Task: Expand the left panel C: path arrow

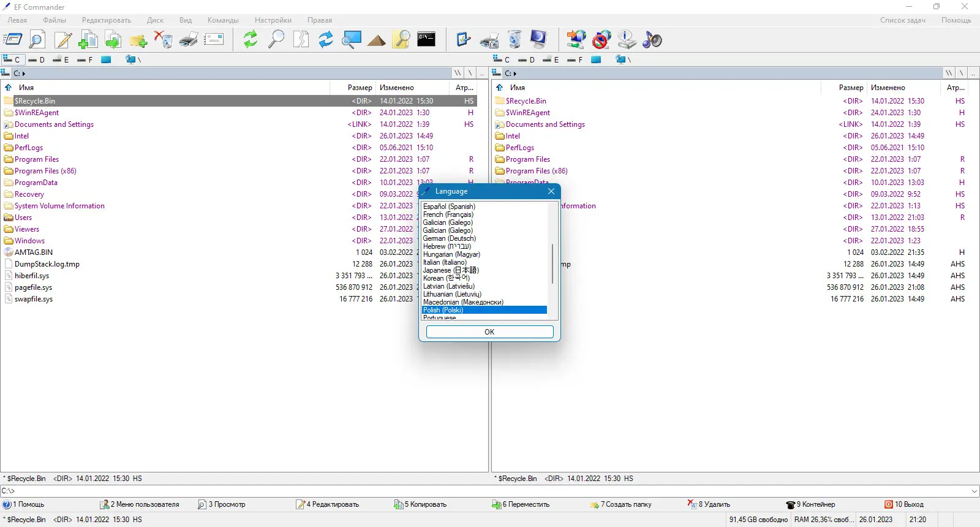Action: [24, 74]
